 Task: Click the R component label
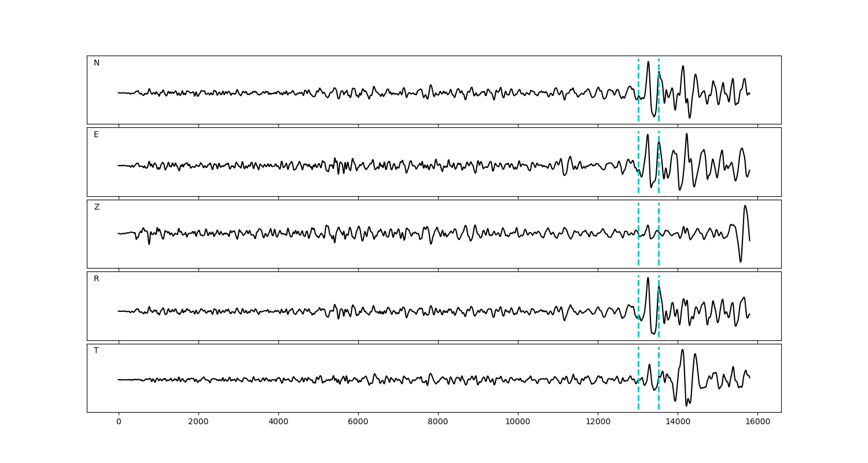[97, 279]
